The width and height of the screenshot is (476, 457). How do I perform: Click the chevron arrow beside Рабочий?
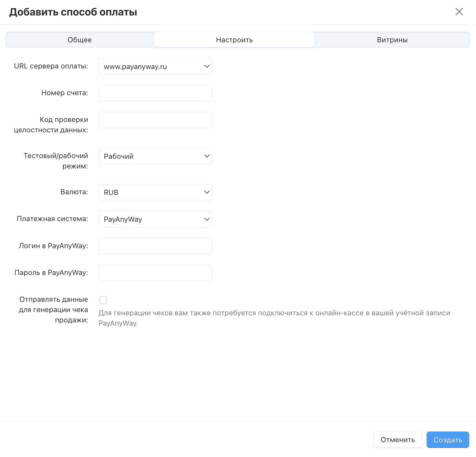207,156
